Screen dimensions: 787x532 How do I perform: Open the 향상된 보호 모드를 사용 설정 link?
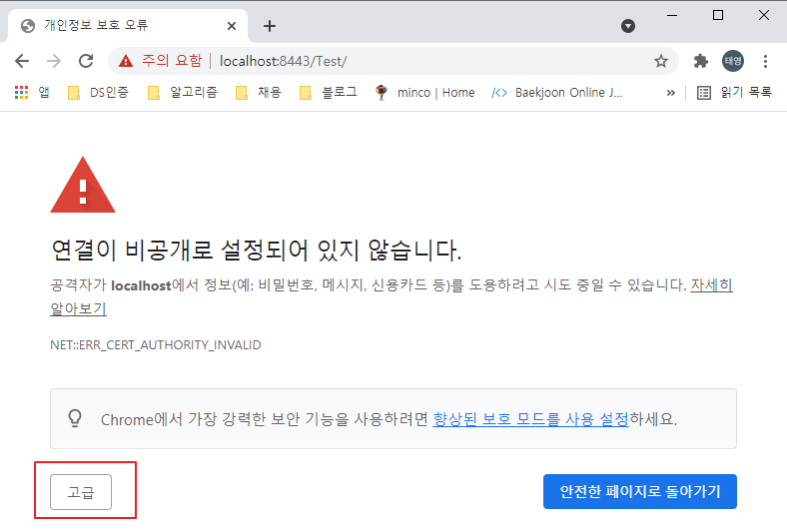click(x=530, y=418)
